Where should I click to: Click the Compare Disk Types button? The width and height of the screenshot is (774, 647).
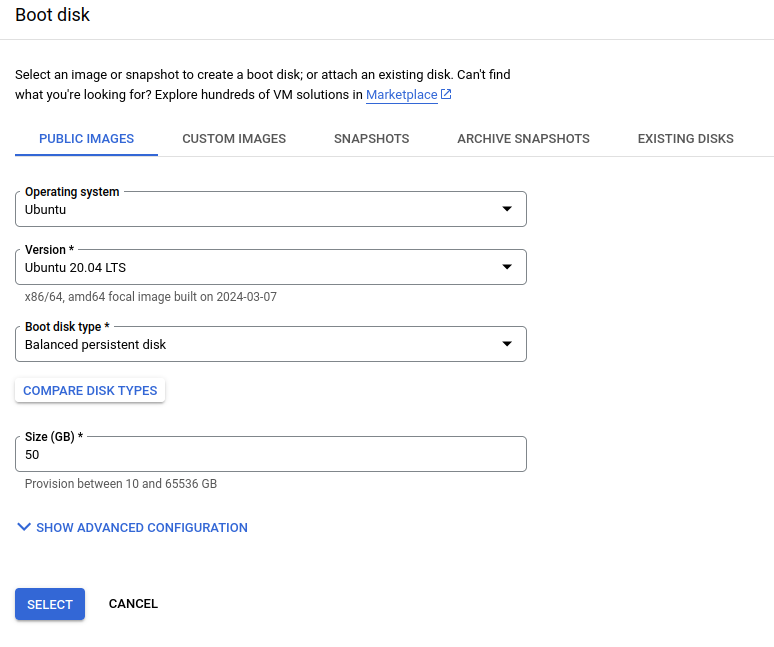point(90,390)
